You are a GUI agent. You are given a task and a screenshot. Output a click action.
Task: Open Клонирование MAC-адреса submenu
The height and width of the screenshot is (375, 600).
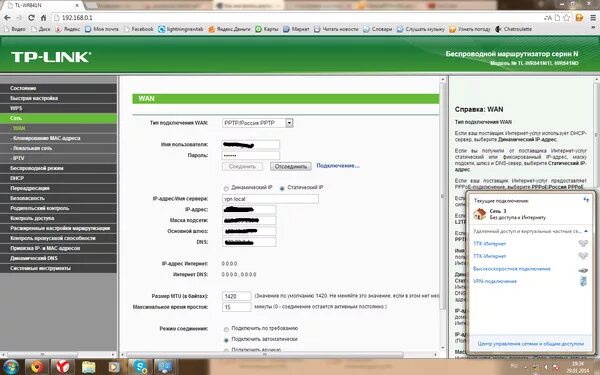59,138
